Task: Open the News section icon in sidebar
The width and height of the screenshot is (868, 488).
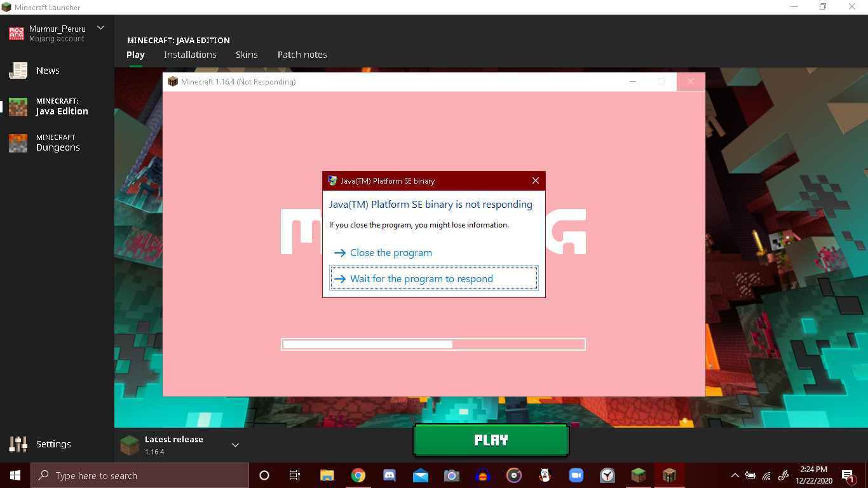Action: point(18,71)
